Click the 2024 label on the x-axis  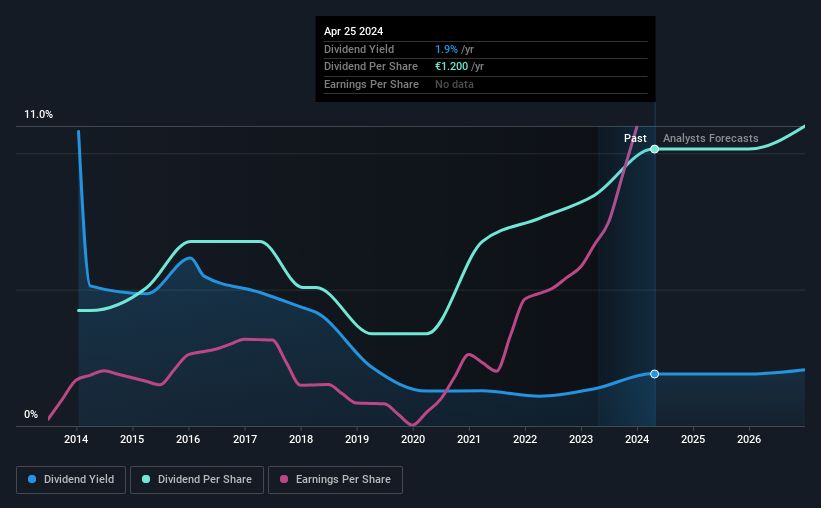(637, 439)
